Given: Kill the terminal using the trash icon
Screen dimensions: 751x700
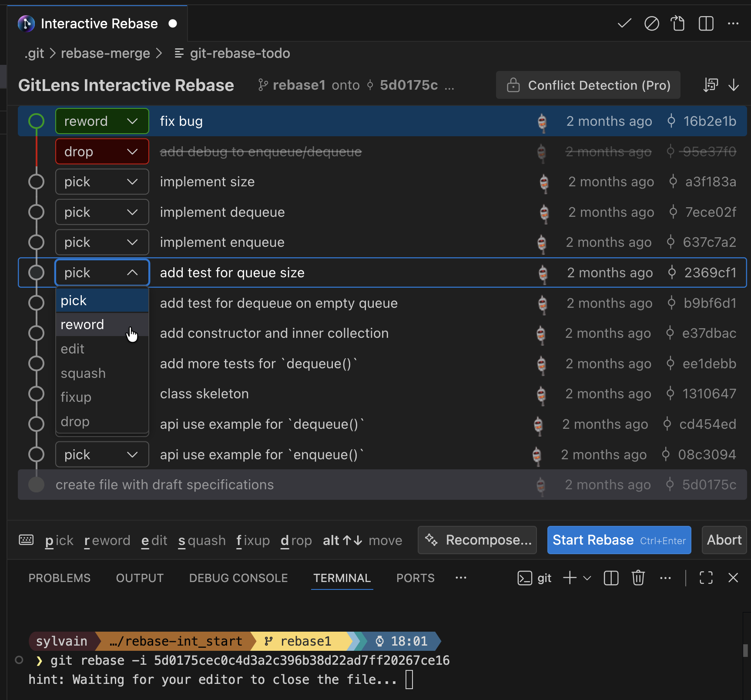Looking at the screenshot, I should 638,578.
